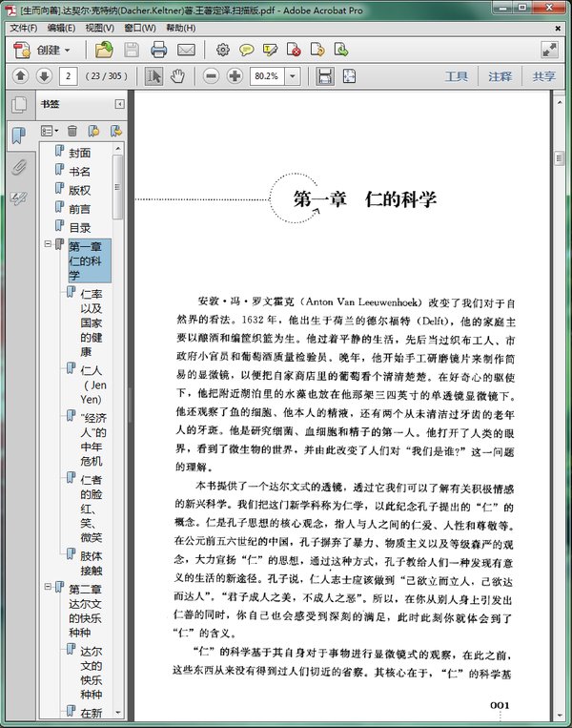
Task: Zoom out with minus button
Action: pyautogui.click(x=211, y=75)
